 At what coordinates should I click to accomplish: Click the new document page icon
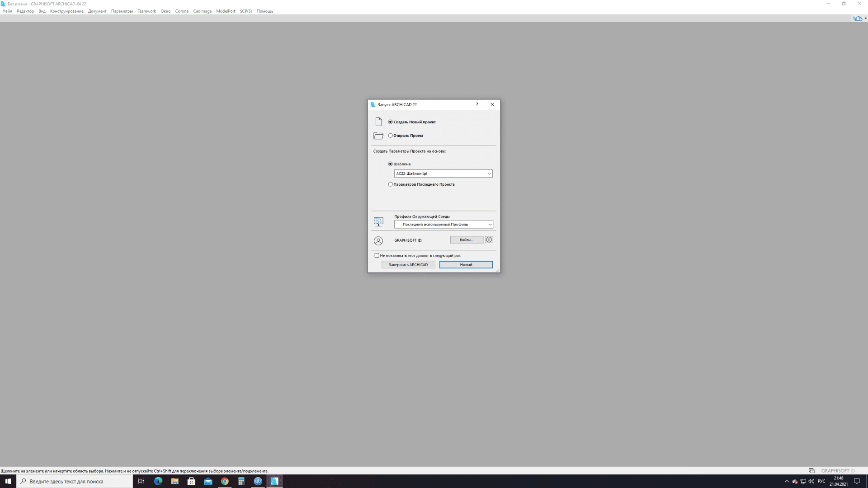[x=379, y=122]
